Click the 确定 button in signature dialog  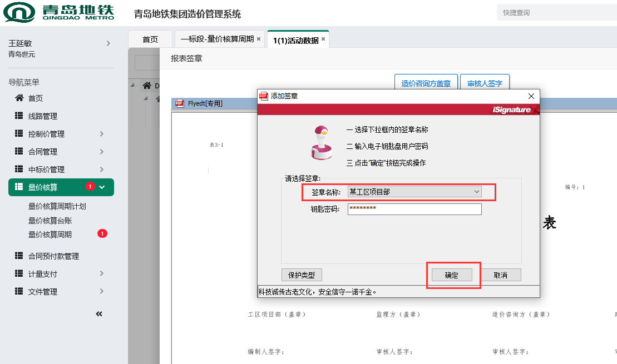(x=452, y=275)
